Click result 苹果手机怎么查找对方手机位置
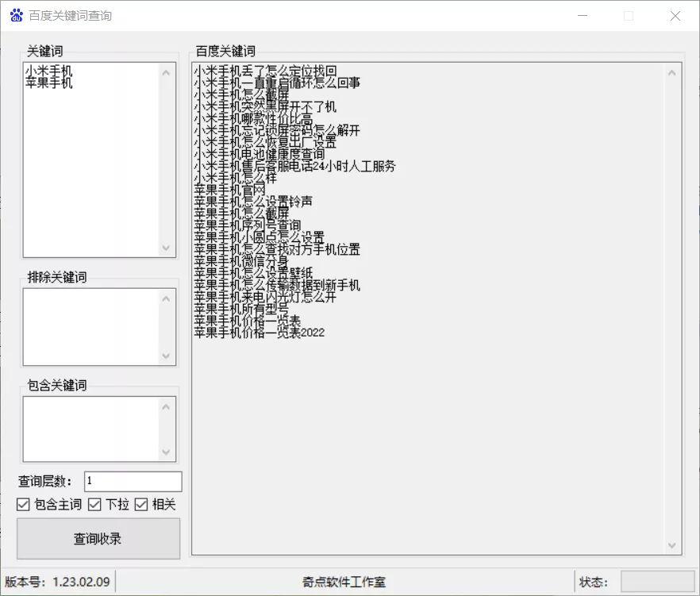 [277, 249]
